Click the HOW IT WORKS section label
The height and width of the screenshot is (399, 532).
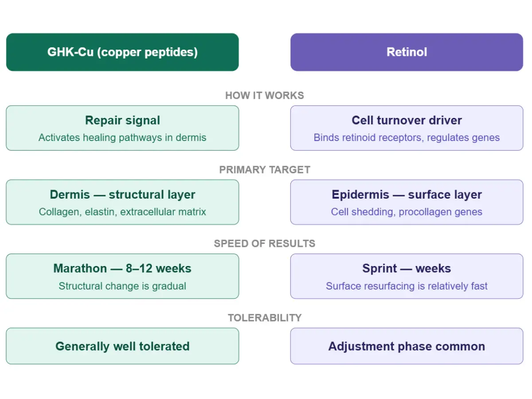[x=265, y=96]
